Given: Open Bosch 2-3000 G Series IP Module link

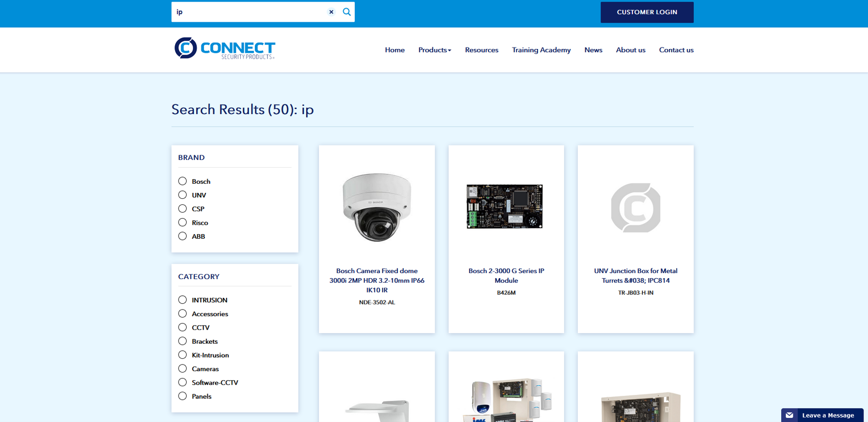Looking at the screenshot, I should click(x=506, y=276).
